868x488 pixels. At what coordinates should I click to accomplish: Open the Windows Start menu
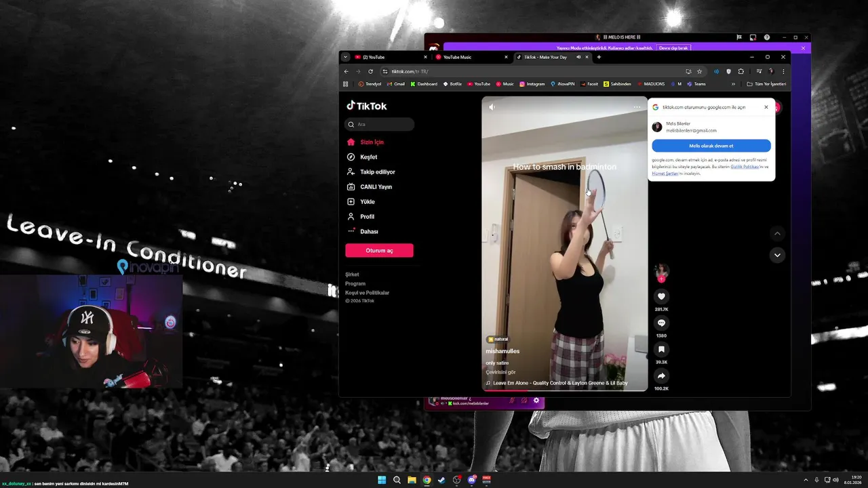pyautogui.click(x=382, y=480)
